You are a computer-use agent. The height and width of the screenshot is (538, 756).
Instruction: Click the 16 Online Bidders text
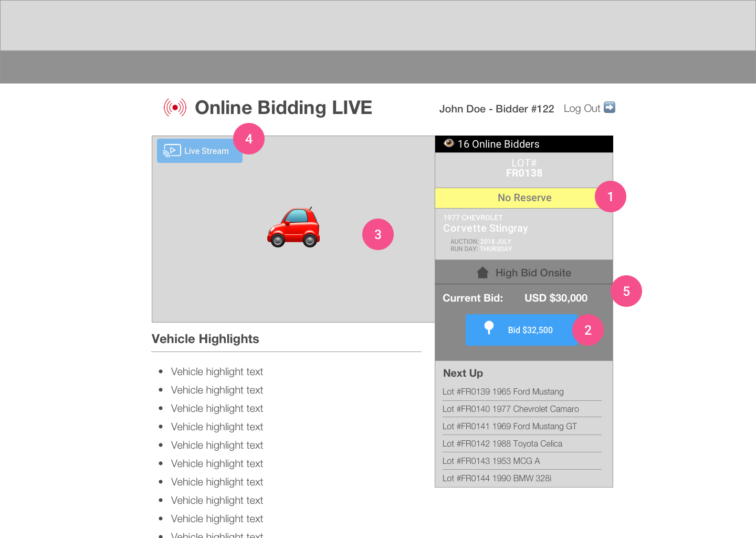498,144
